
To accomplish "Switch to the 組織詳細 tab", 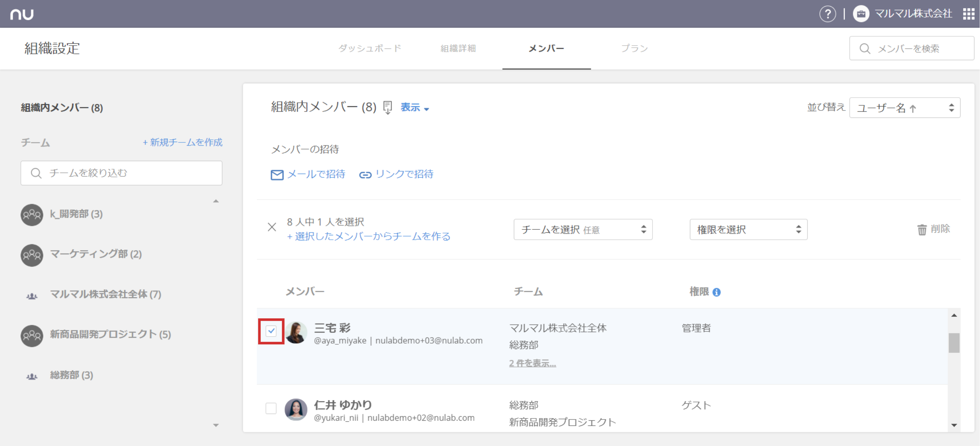I will tap(458, 48).
